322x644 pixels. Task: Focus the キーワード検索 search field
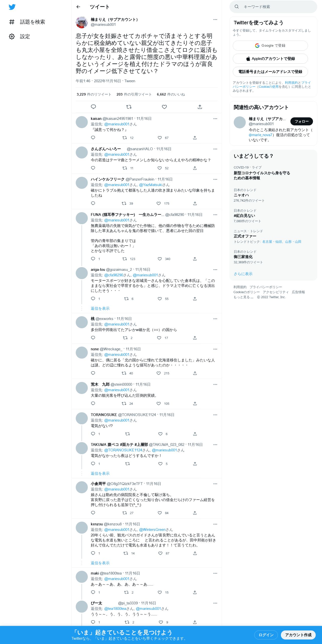pos(273,7)
